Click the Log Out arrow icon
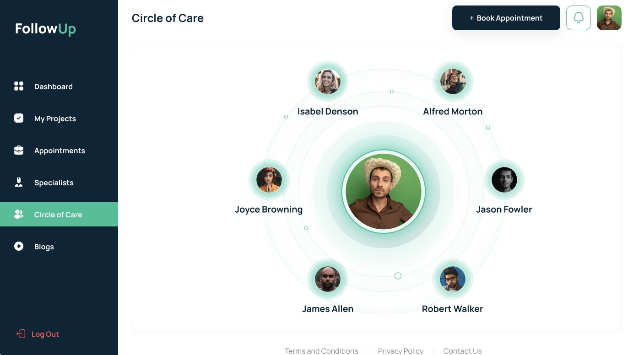Screen dimensions: 644x355 tap(21, 334)
